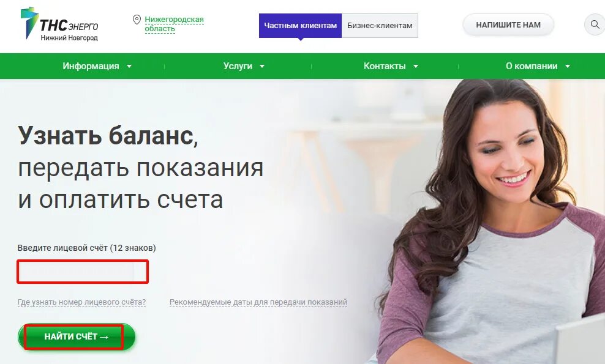Switch to Частным клиентам tab
The image size is (605, 364).
(x=300, y=26)
